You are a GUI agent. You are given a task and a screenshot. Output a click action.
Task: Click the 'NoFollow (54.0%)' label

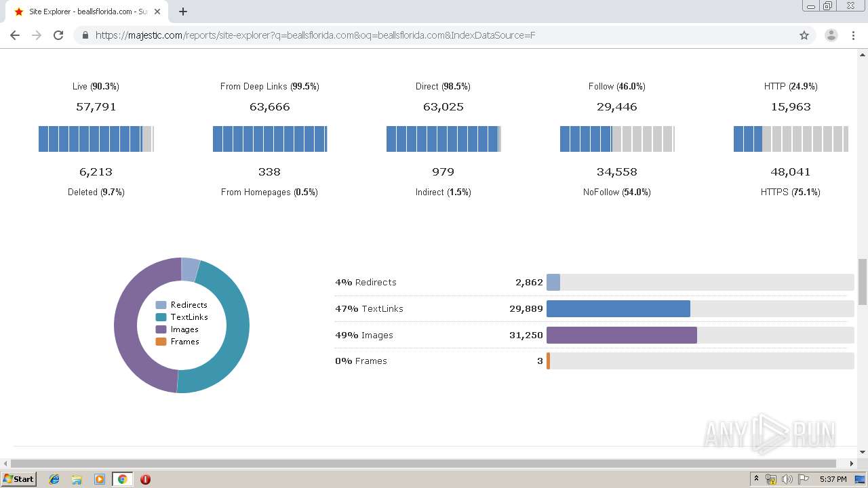pos(617,192)
